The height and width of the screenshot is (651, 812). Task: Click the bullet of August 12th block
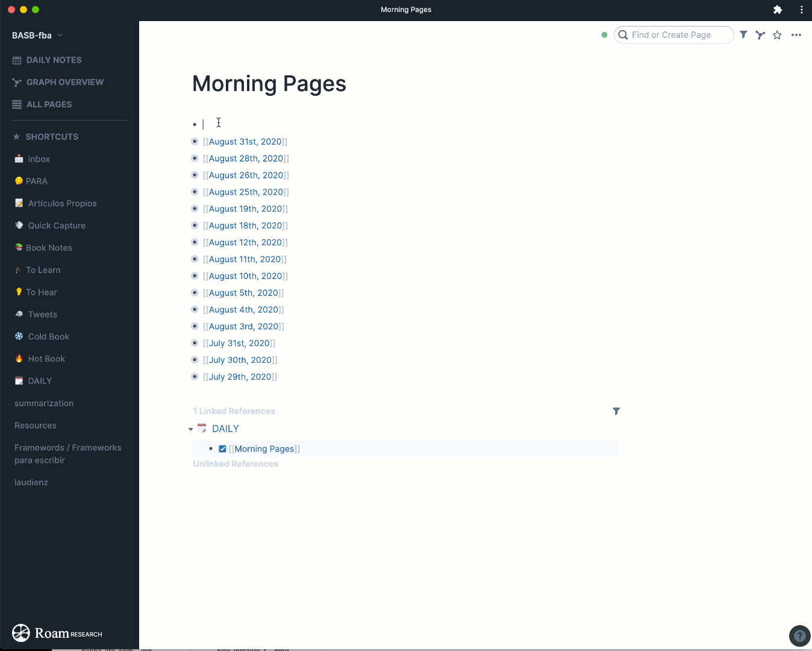tap(195, 242)
